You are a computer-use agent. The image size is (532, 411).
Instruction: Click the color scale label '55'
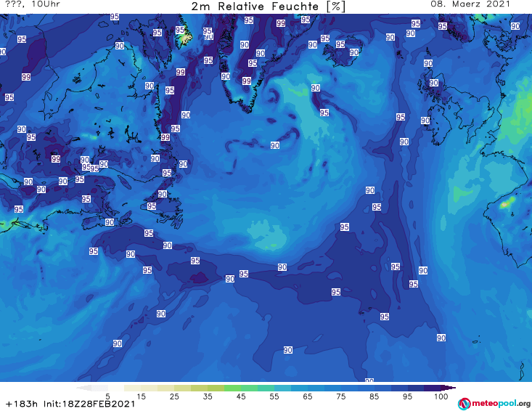coord(274,396)
